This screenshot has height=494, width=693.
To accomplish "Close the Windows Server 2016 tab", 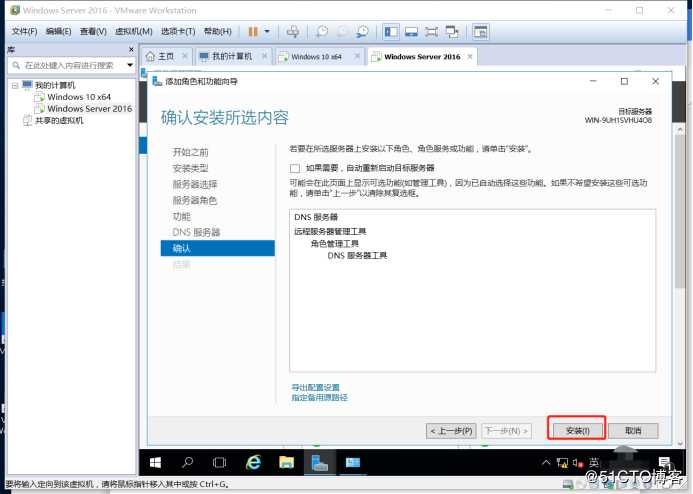I will (470, 57).
